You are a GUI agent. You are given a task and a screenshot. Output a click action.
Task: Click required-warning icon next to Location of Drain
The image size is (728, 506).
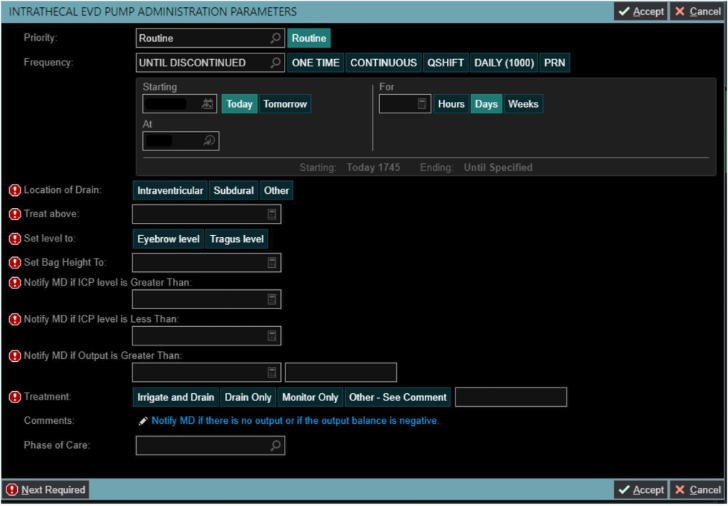click(15, 190)
